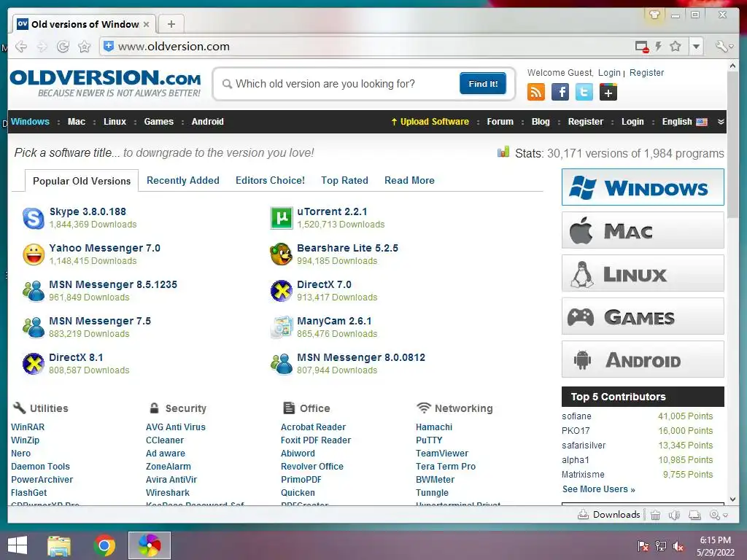This screenshot has width=747, height=560.
Task: Click the MSN Messenger 8.5.1235 icon
Action: point(34,291)
